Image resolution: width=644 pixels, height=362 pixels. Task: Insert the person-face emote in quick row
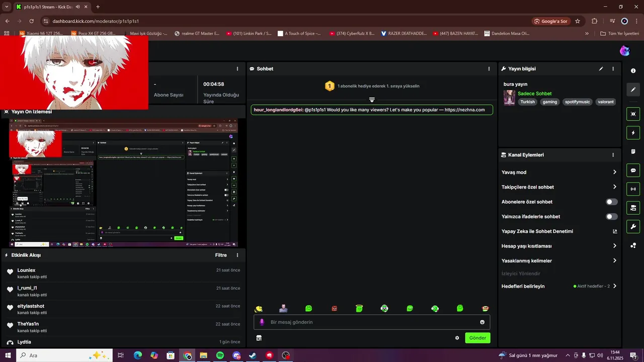(x=284, y=308)
